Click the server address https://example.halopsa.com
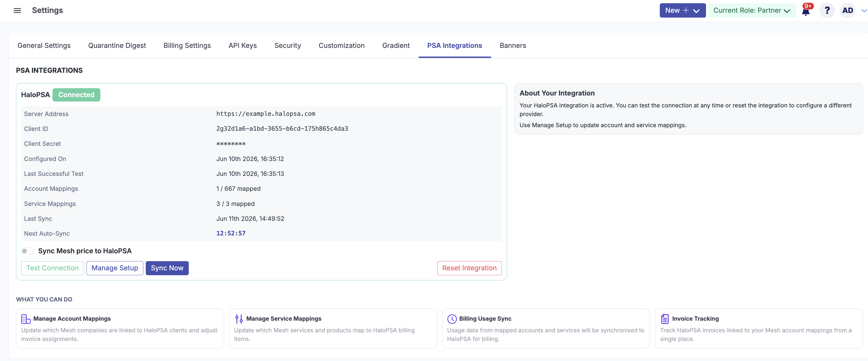This screenshot has height=361, width=868. pyautogui.click(x=266, y=114)
